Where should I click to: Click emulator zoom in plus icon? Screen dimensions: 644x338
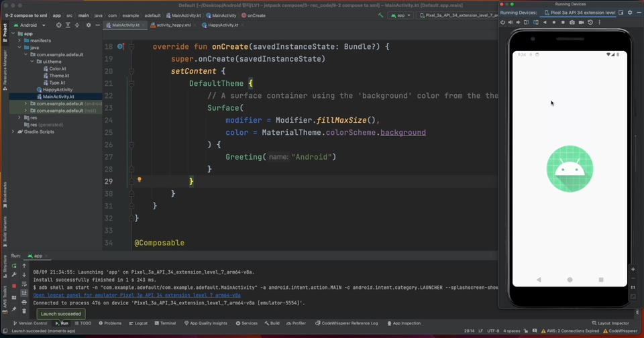[x=633, y=270]
